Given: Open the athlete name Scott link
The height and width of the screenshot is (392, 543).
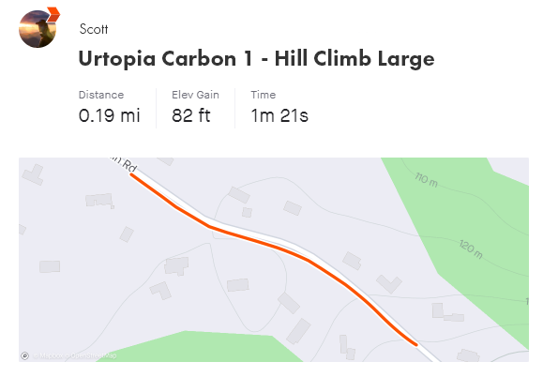Looking at the screenshot, I should [94, 29].
